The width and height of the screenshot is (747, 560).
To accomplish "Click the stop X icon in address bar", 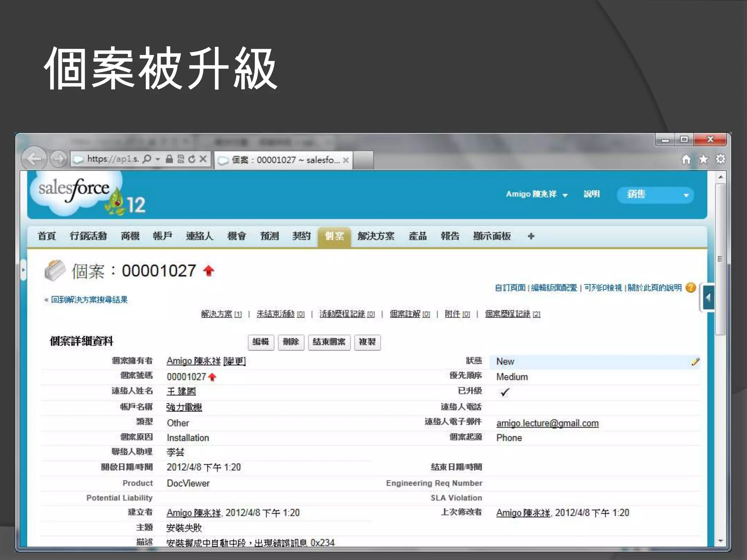I will point(203,159).
